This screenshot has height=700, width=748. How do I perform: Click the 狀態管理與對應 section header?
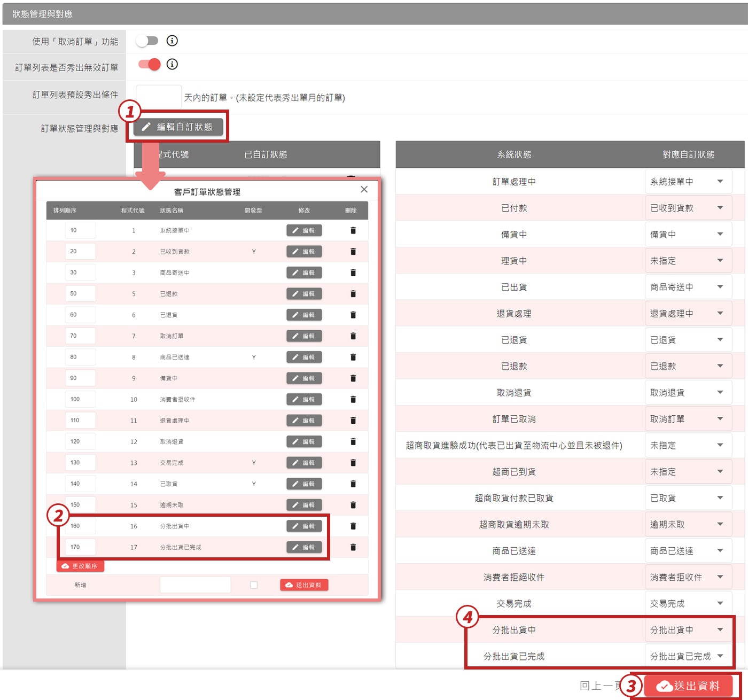(374, 14)
